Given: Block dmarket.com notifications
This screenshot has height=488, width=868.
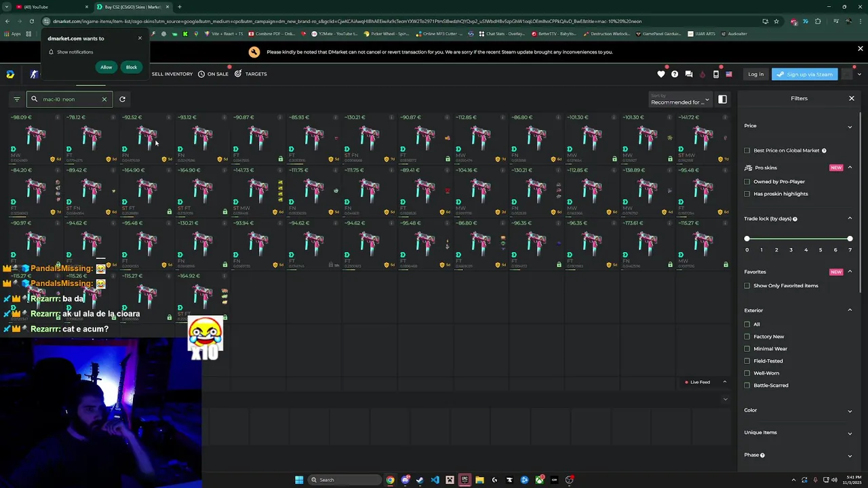Looking at the screenshot, I should coord(132,67).
